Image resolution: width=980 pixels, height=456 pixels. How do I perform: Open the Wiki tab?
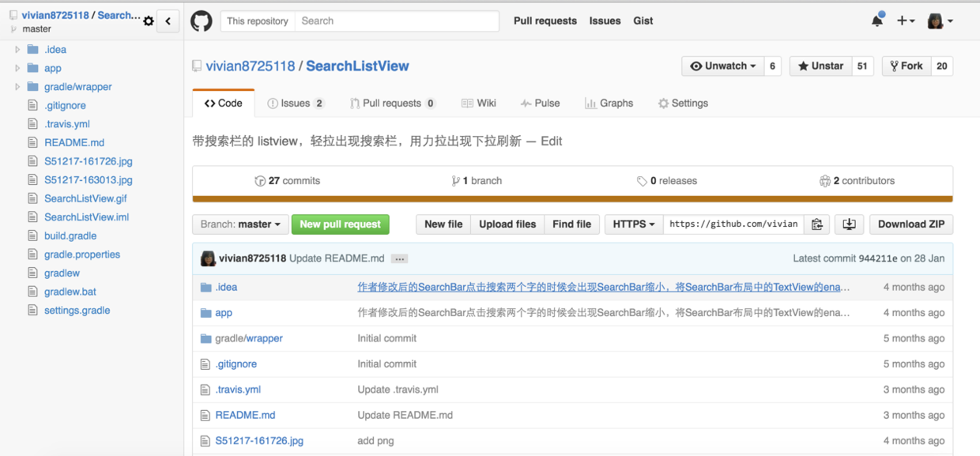coord(479,104)
